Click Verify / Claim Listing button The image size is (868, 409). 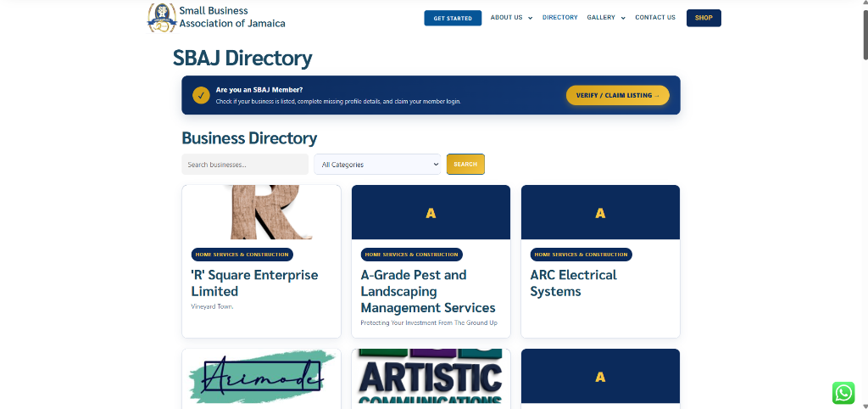click(x=618, y=95)
